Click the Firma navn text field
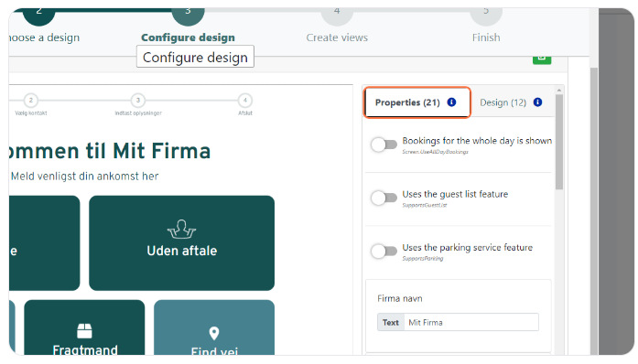This screenshot has height=364, width=638. point(471,323)
